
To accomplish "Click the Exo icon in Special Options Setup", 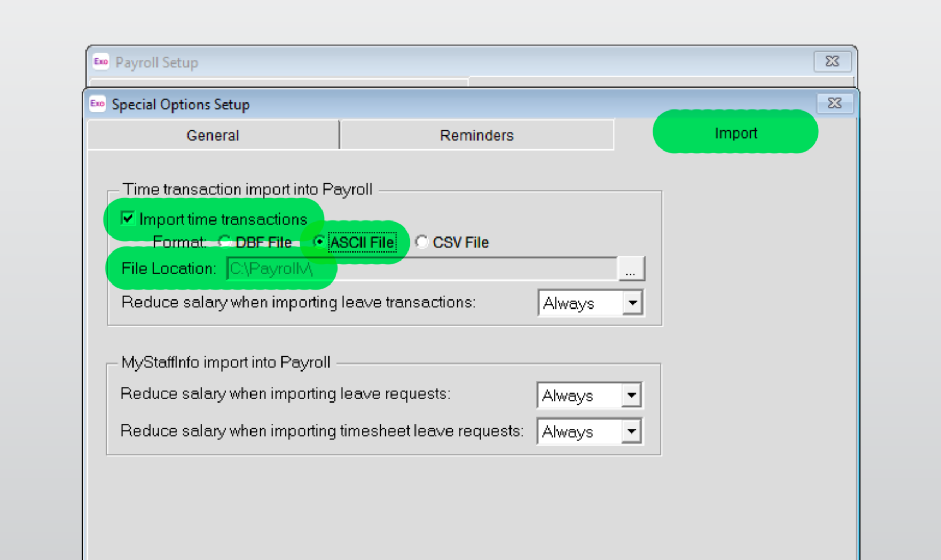I will (98, 104).
